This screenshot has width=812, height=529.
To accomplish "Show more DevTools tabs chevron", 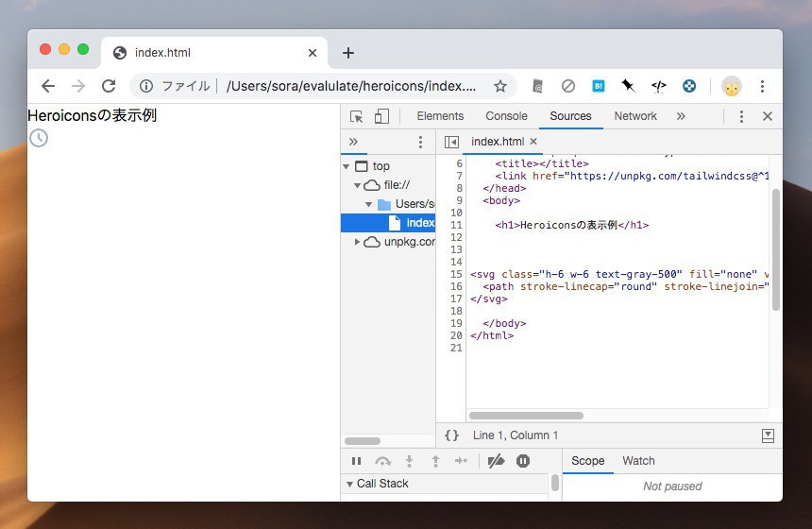I will 681,116.
